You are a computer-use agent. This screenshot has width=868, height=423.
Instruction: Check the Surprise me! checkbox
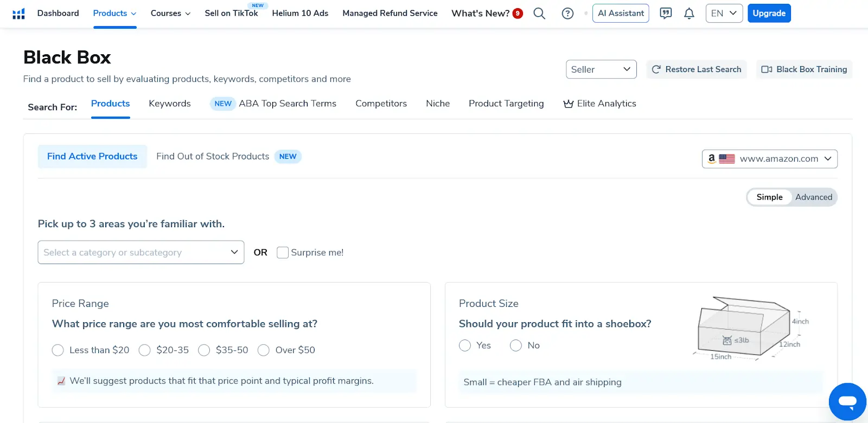(283, 253)
